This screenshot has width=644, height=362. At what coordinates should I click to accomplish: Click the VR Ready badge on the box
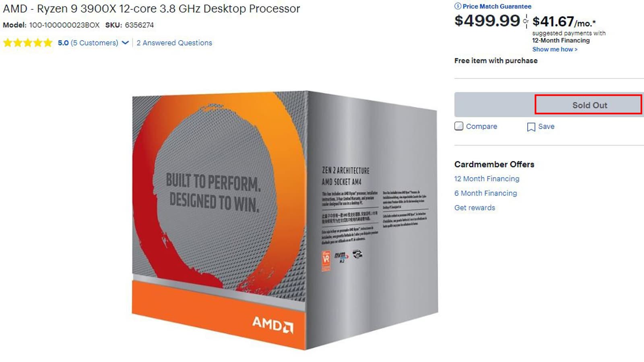point(326,259)
